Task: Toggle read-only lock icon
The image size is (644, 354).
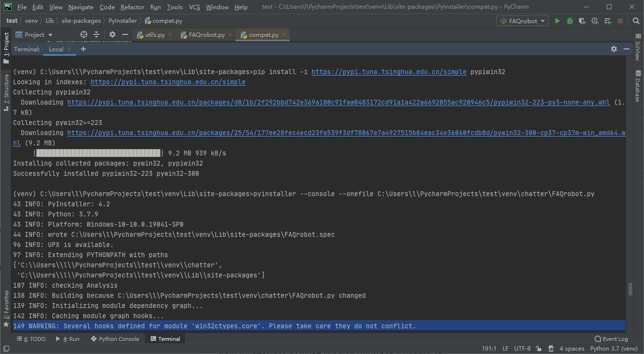Action: [x=539, y=349]
